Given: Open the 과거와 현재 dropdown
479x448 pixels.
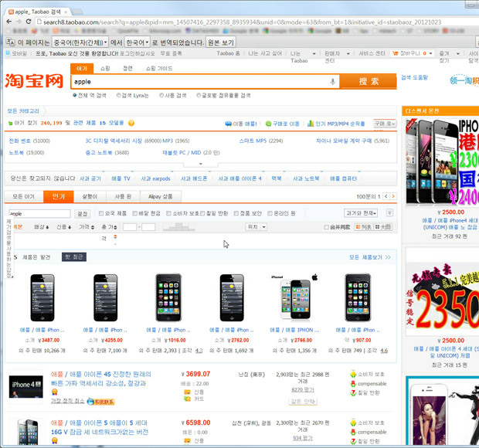Looking at the screenshot, I should click(x=361, y=213).
